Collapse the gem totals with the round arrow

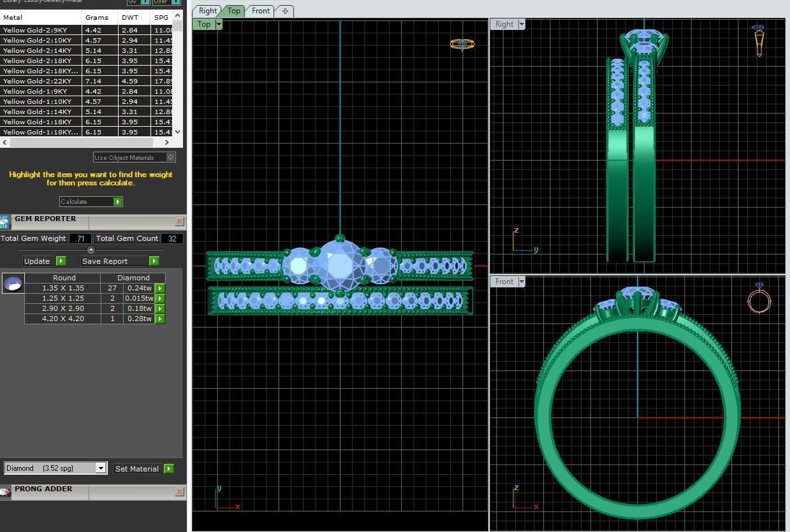[91, 250]
